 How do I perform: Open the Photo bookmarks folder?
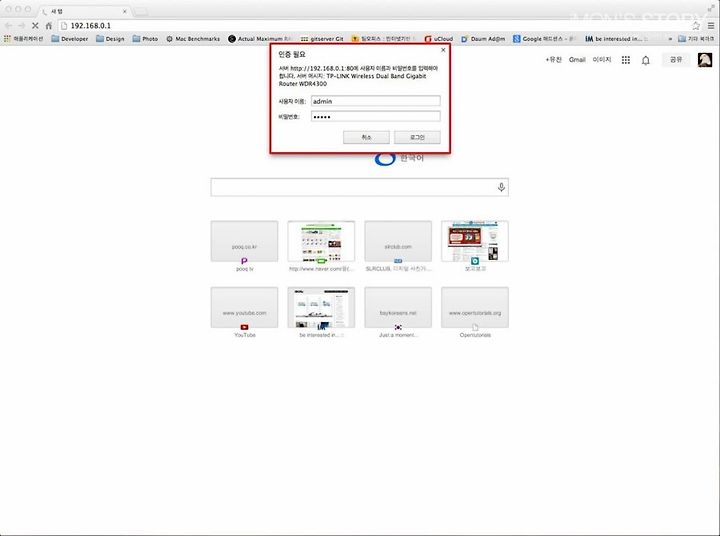pyautogui.click(x=145, y=39)
